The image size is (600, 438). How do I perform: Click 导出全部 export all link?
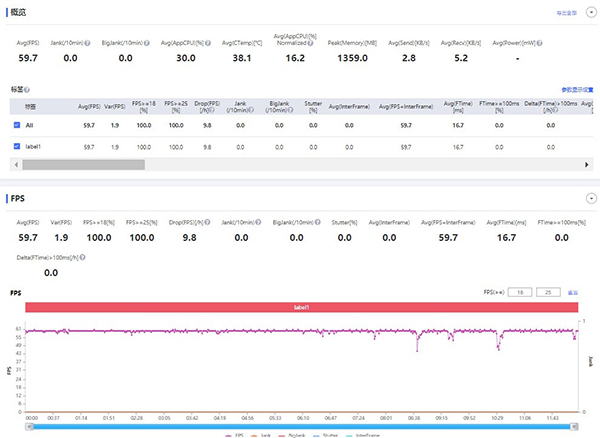565,12
